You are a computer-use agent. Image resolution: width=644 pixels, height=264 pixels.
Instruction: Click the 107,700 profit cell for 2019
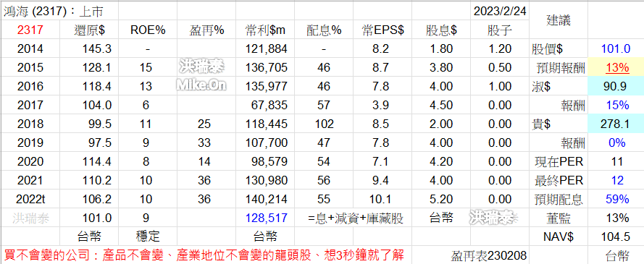[267, 142]
